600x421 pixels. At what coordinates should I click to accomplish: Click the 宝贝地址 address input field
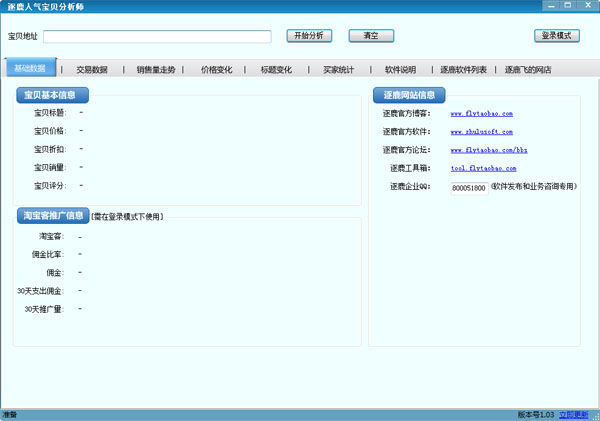(x=157, y=37)
